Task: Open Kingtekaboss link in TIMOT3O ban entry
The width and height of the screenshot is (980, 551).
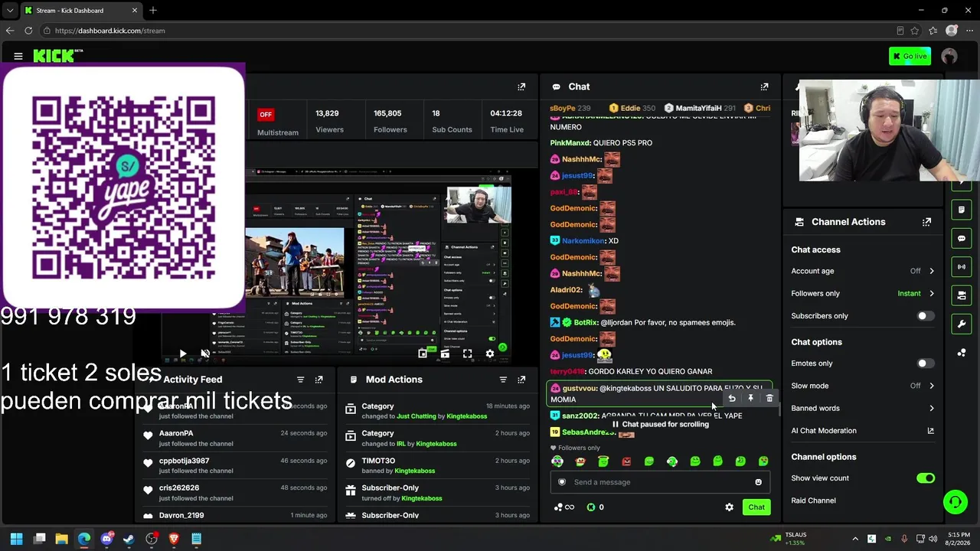Action: (414, 471)
